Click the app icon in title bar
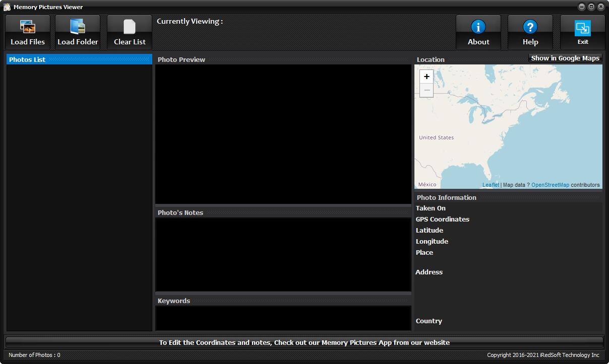 pyautogui.click(x=7, y=7)
